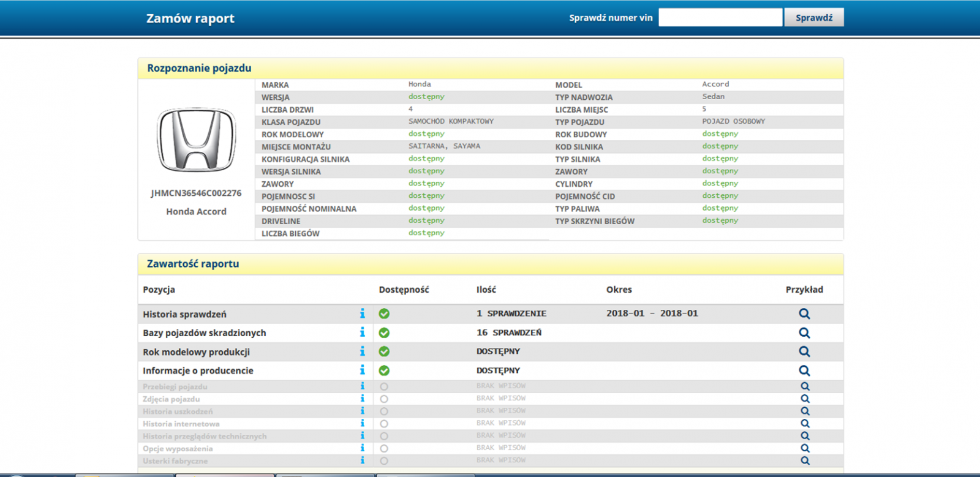Screen dimensions: 980x477
Task: Click the Zamów raport header title
Action: click(190, 18)
